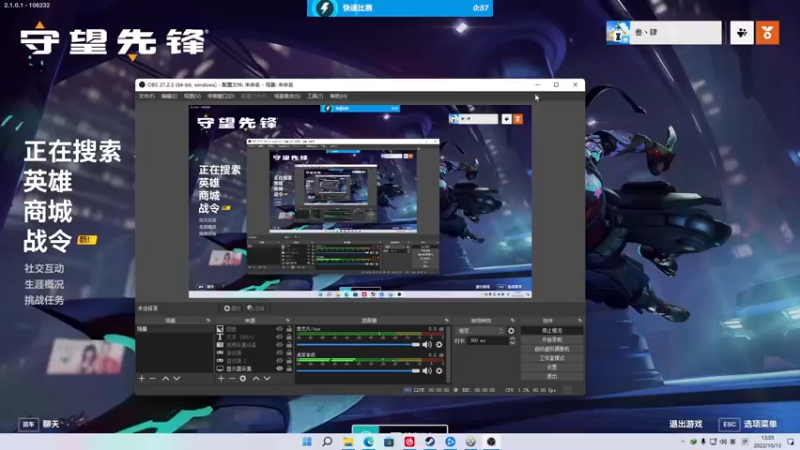Toggle visibility of 视频采集设备 source

tap(279, 345)
